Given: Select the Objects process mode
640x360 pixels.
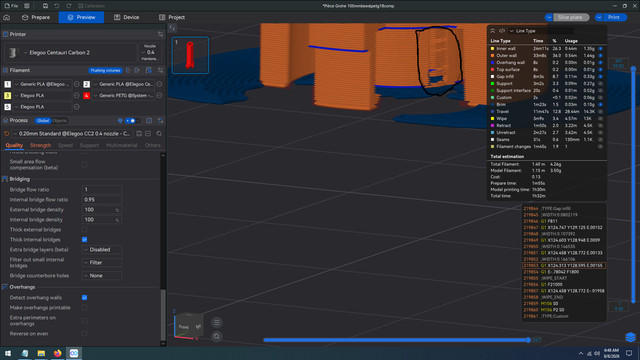Looking at the screenshot, I should 60,121.
